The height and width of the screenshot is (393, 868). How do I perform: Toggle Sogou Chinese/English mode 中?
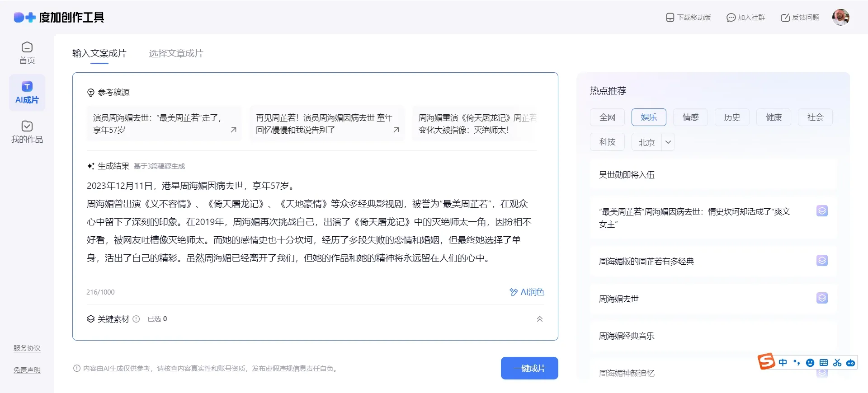783,363
